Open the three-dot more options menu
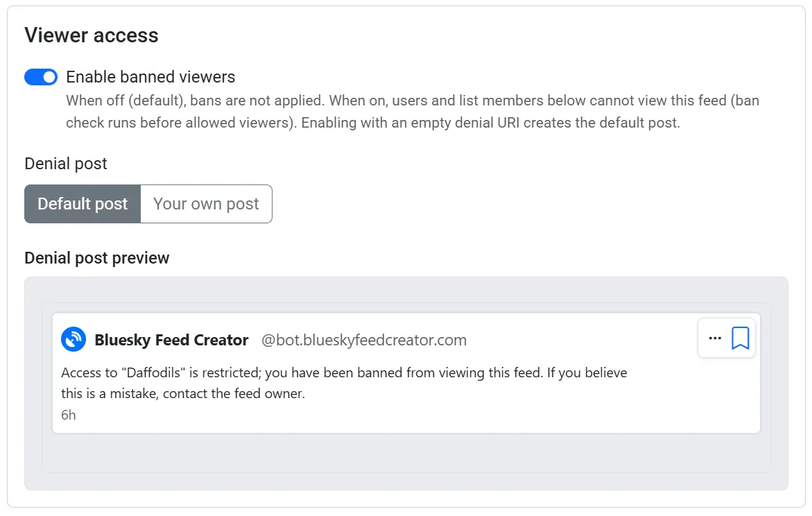This screenshot has width=812, height=516. coord(715,338)
